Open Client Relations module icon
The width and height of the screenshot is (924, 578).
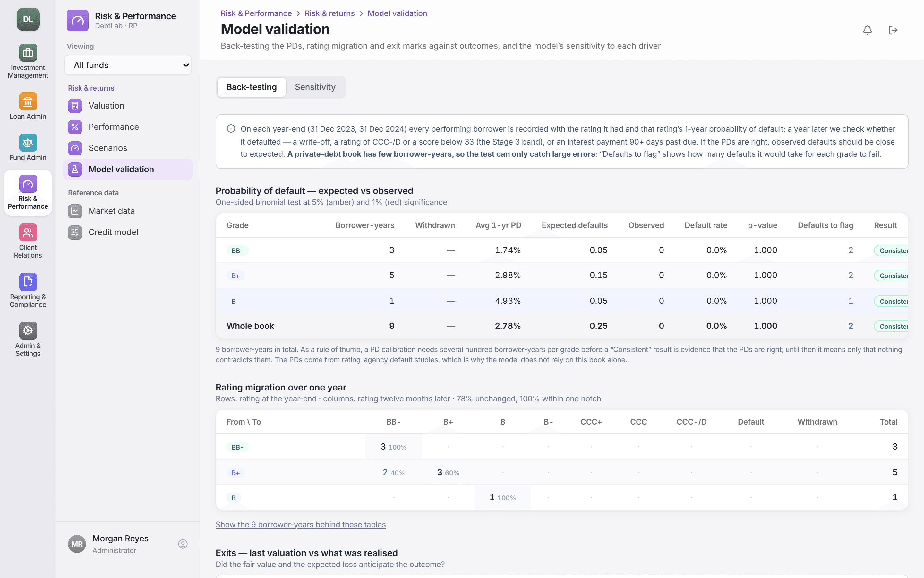point(28,232)
